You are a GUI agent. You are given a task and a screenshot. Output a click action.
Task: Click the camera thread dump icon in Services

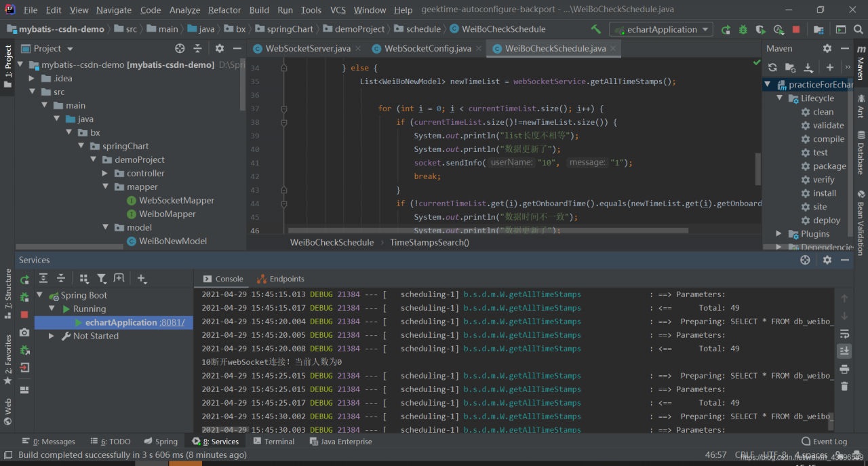tap(24, 332)
